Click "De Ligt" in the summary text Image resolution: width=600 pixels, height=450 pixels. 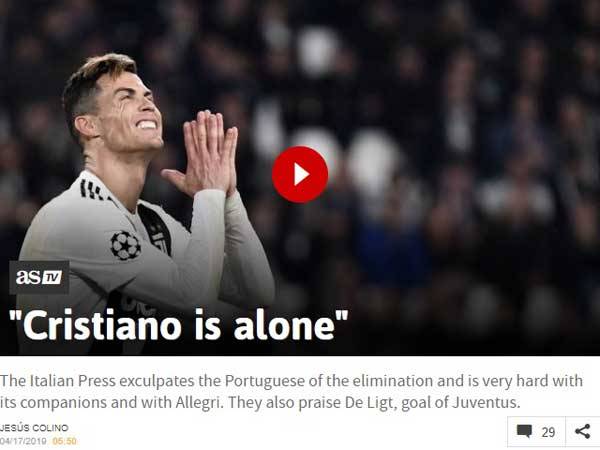pyautogui.click(x=370, y=403)
